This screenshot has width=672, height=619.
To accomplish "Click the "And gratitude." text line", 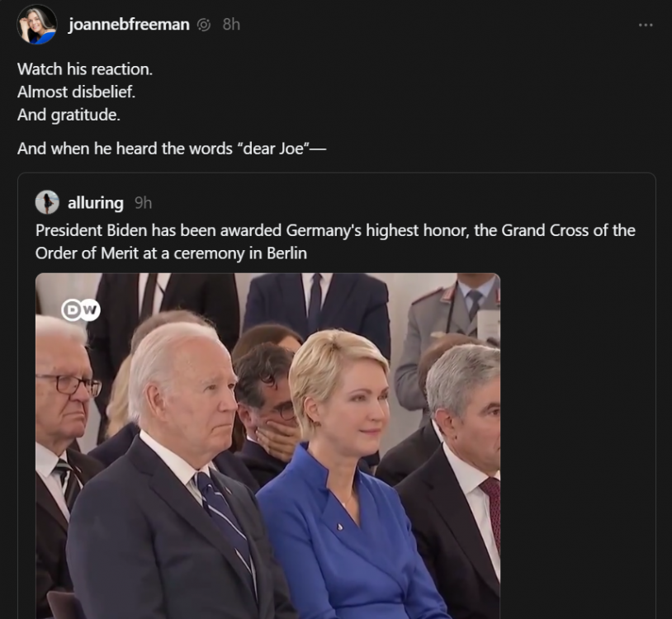I will pos(69,116).
